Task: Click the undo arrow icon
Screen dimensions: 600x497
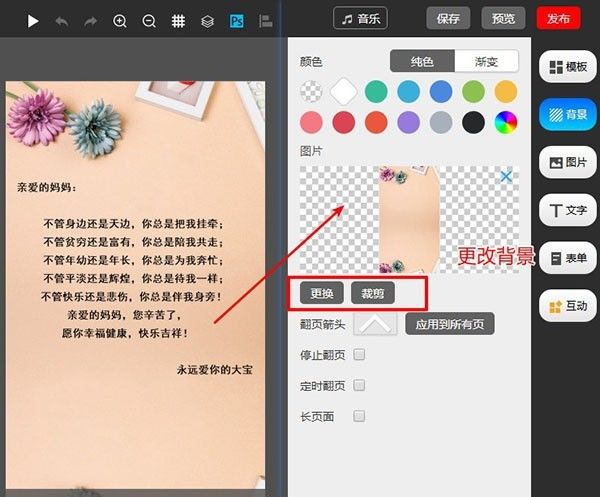Action: pos(62,21)
